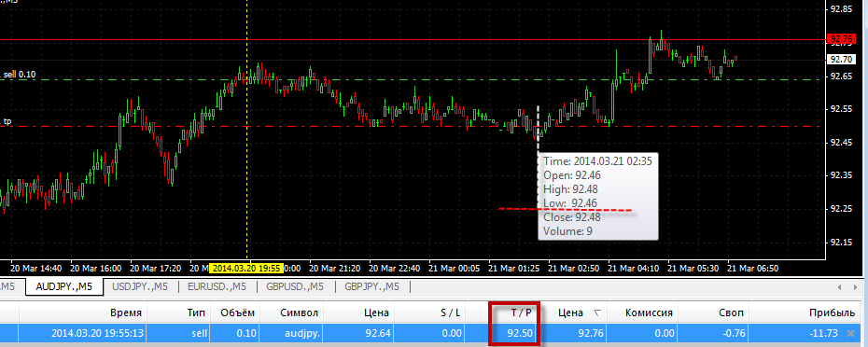The width and height of the screenshot is (868, 347).
Task: Select the sell 0.10 order line label
Action: (20, 75)
